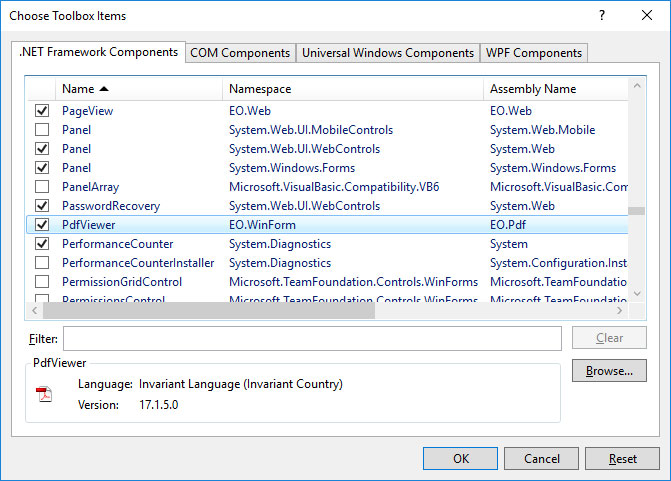Viewport: 671px width, 481px height.
Task: Open the Universal Windows Components tab
Action: coord(388,53)
